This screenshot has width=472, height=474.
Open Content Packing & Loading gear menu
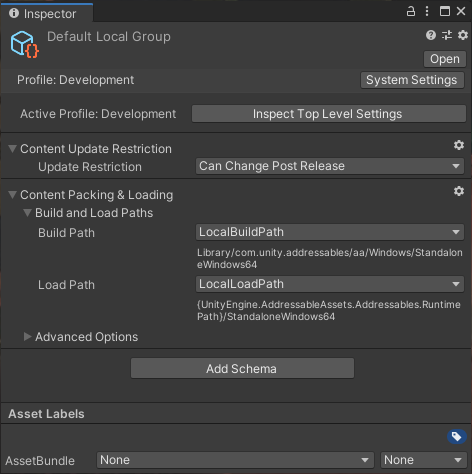click(x=459, y=191)
